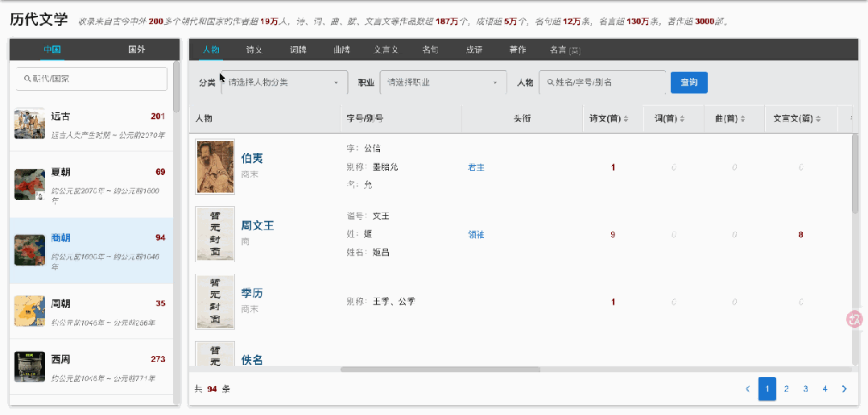
Task: Click the 商朝 map thumbnail
Action: (30, 251)
